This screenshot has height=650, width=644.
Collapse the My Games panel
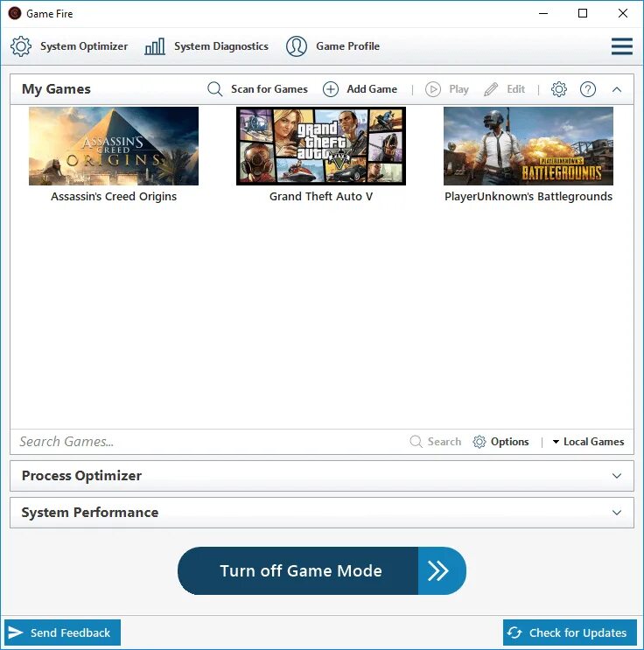617,89
